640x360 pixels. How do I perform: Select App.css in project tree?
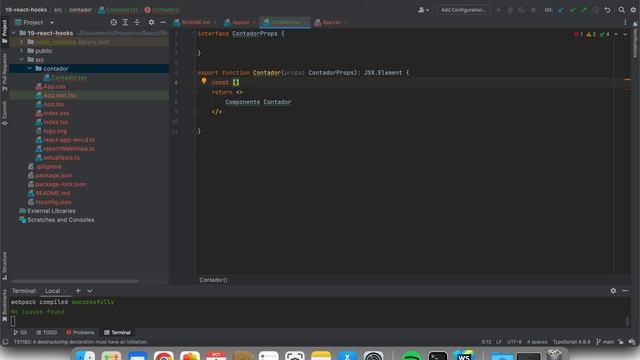click(54, 87)
